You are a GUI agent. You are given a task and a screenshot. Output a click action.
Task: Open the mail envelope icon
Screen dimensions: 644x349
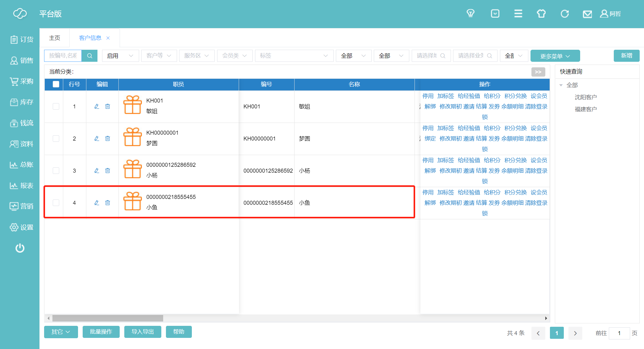pyautogui.click(x=587, y=14)
